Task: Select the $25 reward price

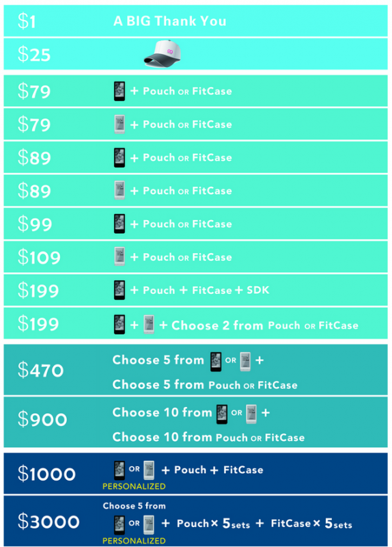Action: point(34,55)
